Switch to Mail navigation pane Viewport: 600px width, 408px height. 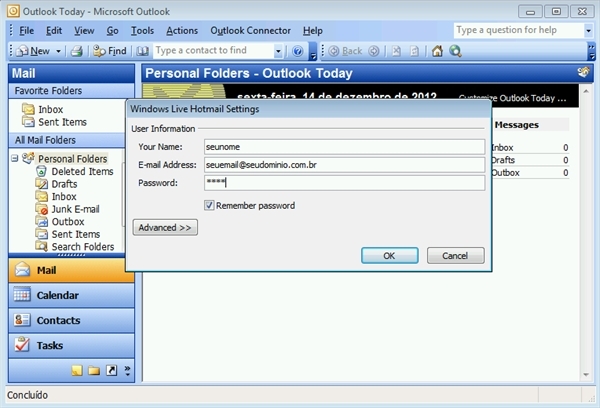coord(72,270)
